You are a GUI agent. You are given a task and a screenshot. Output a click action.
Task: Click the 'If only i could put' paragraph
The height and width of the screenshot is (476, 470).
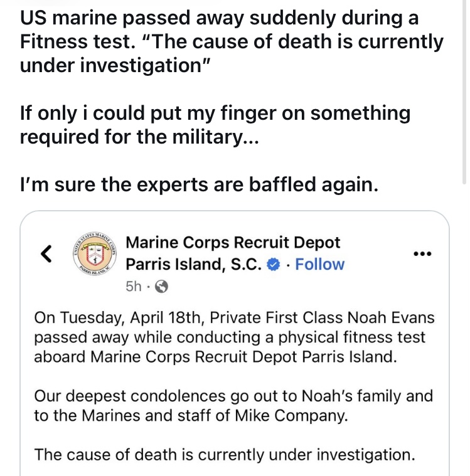pos(215,125)
